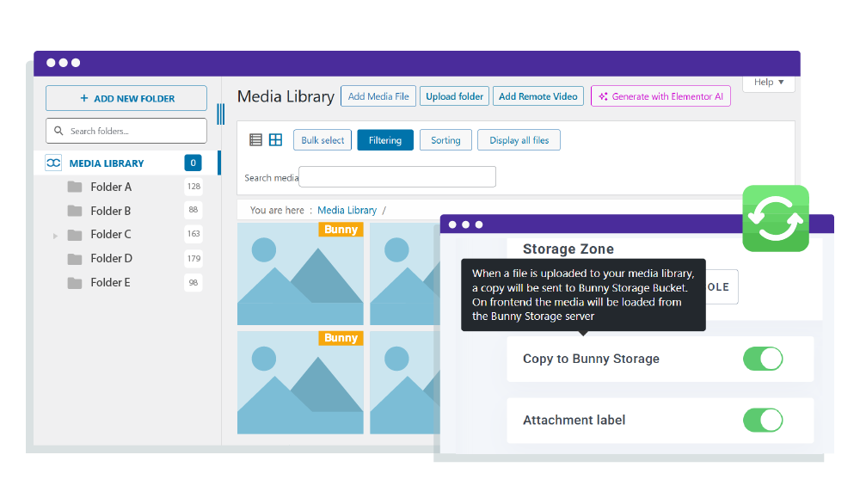Switch to list view icon
The height and width of the screenshot is (504, 860).
(x=255, y=140)
